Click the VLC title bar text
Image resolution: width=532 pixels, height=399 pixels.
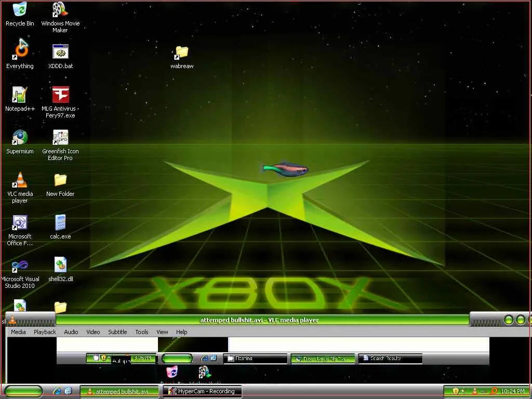pyautogui.click(x=260, y=320)
